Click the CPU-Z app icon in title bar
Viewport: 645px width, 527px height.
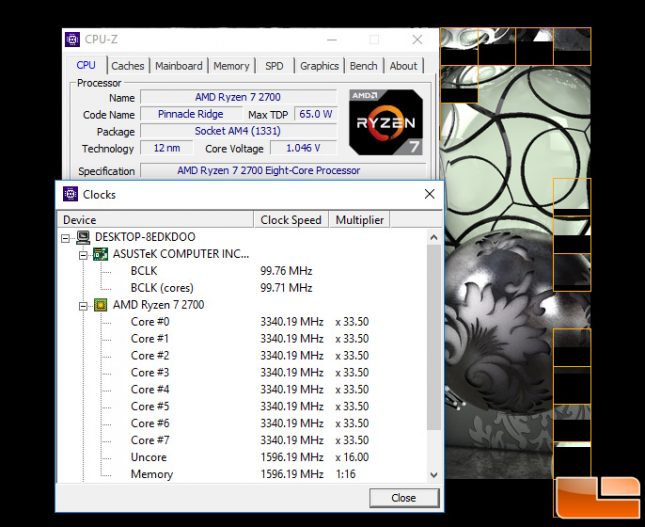(72, 39)
